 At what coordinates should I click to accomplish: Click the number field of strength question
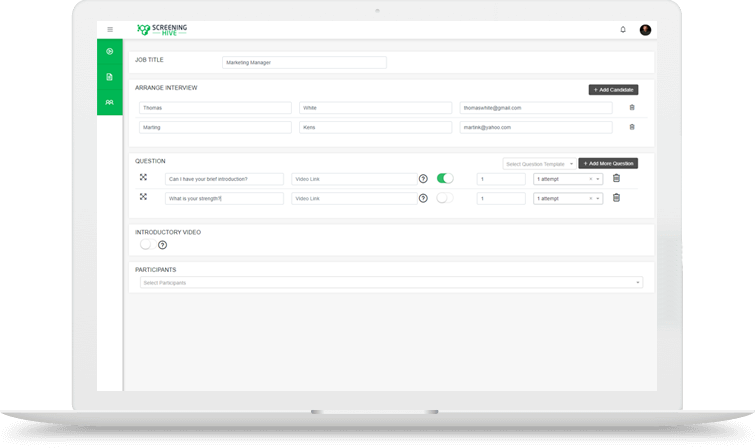[501, 198]
